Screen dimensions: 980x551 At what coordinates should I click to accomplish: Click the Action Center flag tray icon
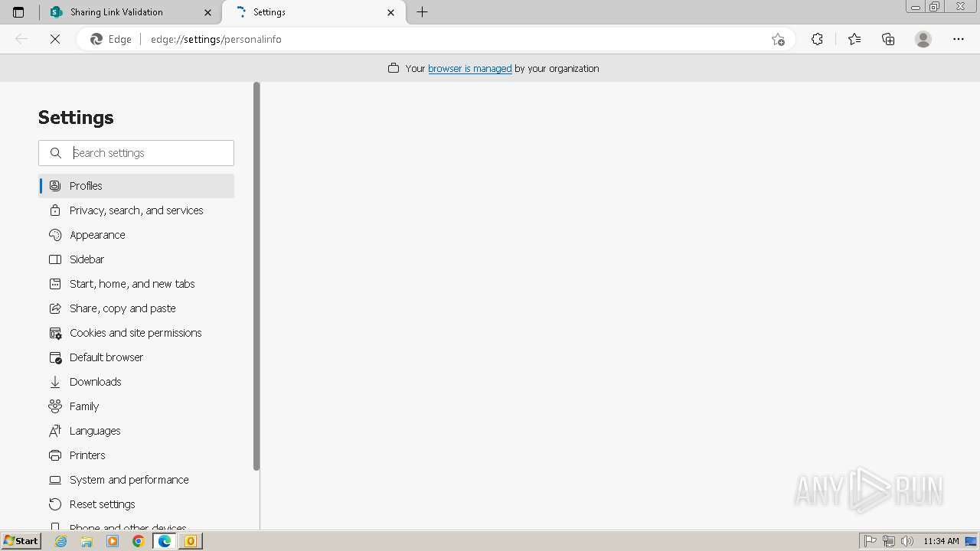click(871, 541)
